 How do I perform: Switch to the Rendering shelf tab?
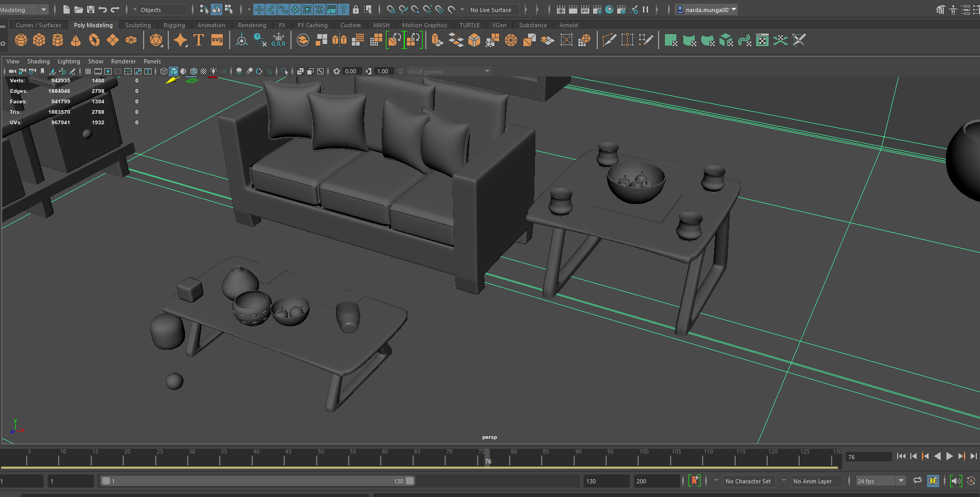click(x=252, y=25)
